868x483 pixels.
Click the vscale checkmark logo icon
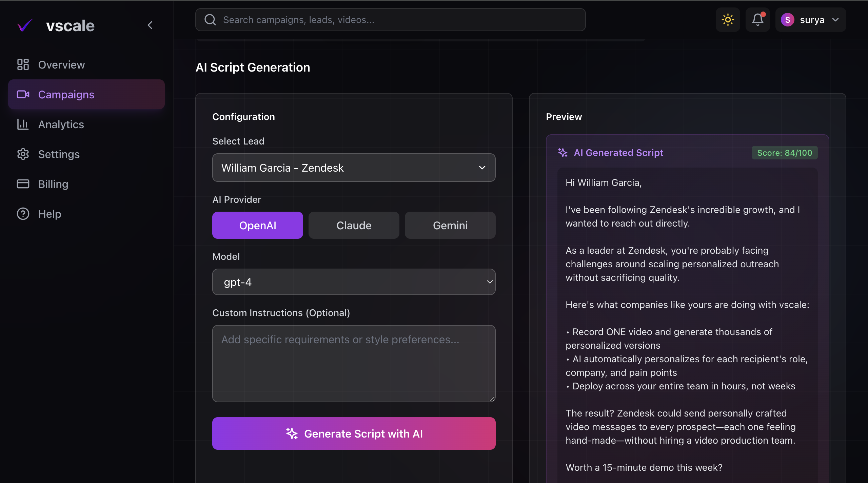(x=25, y=25)
